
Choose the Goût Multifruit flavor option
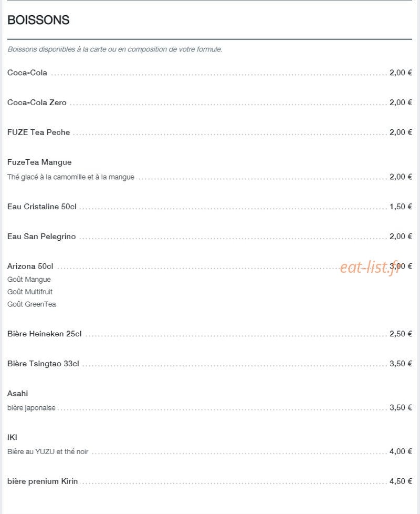click(x=30, y=292)
